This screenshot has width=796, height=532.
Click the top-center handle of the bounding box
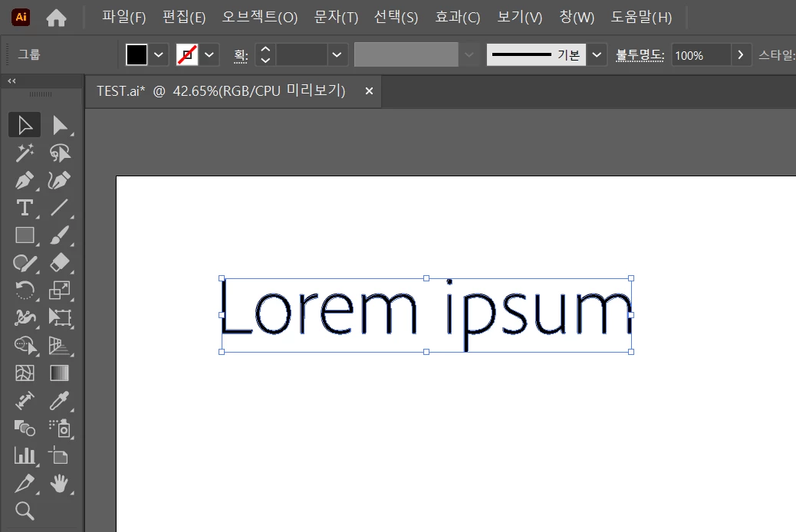(x=426, y=278)
